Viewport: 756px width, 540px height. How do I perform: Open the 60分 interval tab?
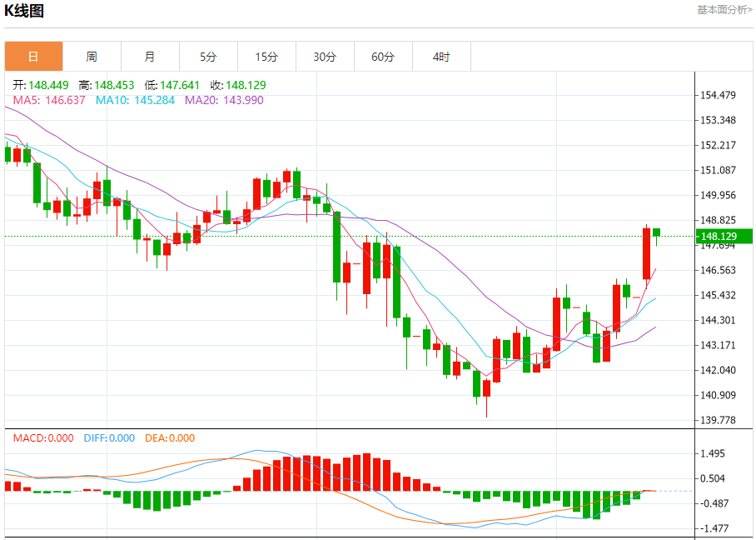click(383, 57)
